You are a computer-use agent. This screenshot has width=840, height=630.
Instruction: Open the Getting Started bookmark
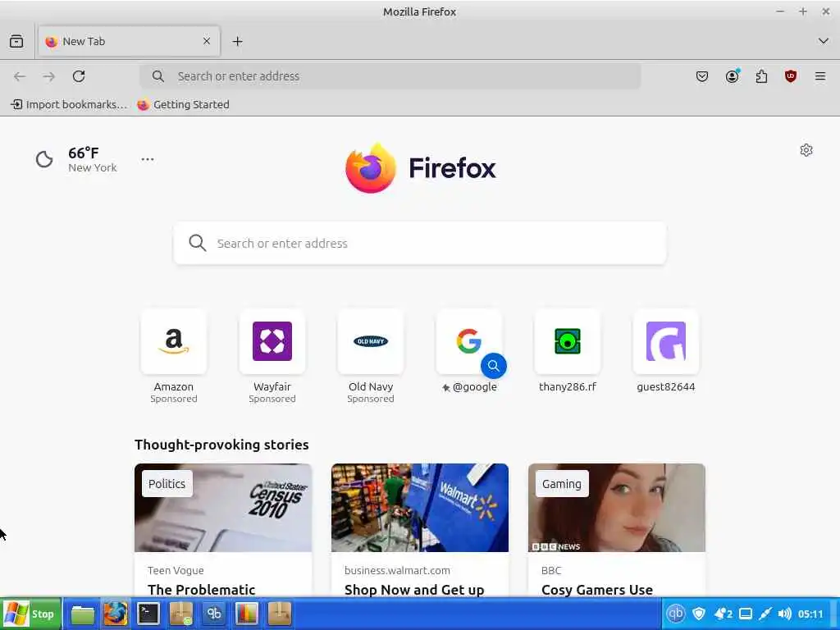point(183,104)
